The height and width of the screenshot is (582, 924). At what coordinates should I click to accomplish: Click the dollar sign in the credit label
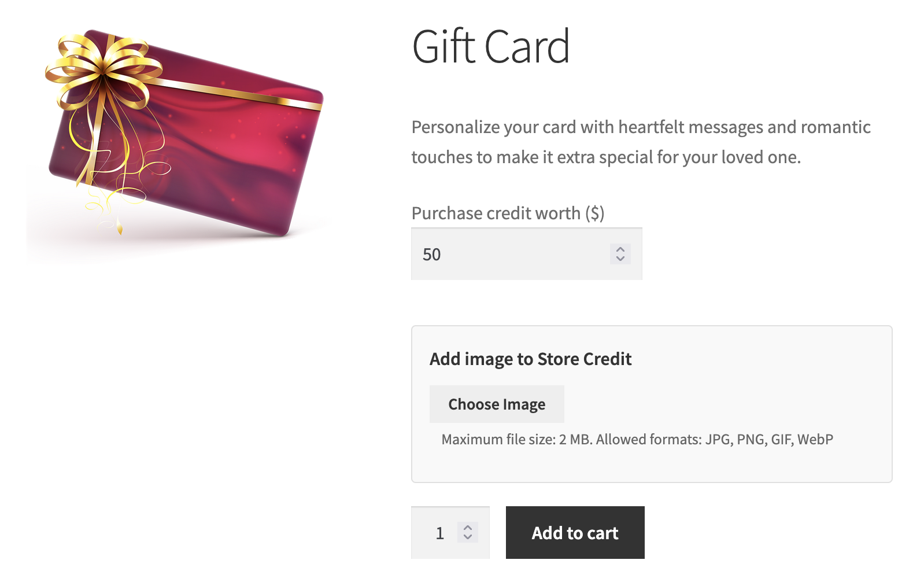[x=595, y=213]
